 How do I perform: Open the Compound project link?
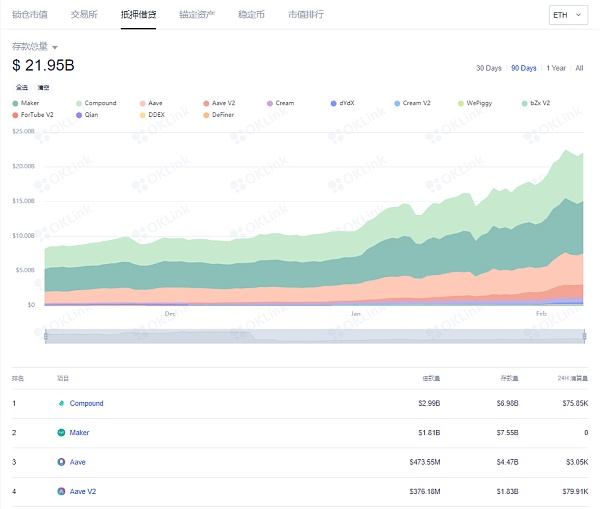(x=87, y=404)
